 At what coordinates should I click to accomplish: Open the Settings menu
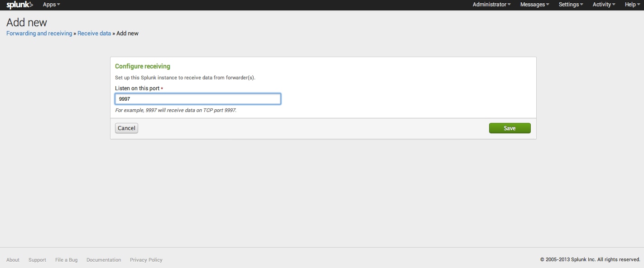pyautogui.click(x=571, y=5)
